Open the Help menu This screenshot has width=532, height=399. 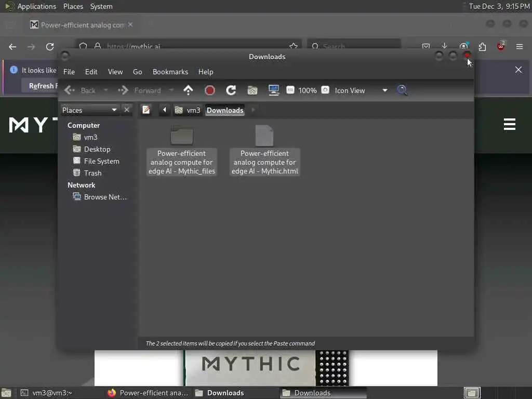click(x=206, y=72)
